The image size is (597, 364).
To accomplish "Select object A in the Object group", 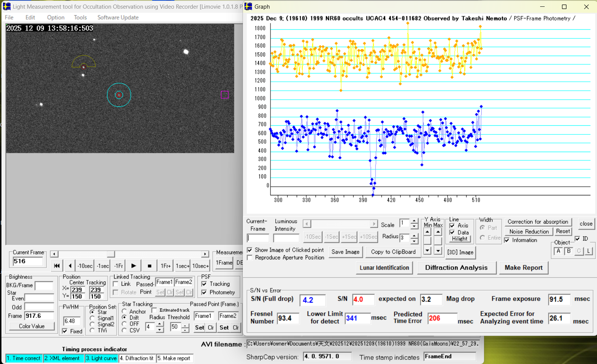I will (558, 251).
